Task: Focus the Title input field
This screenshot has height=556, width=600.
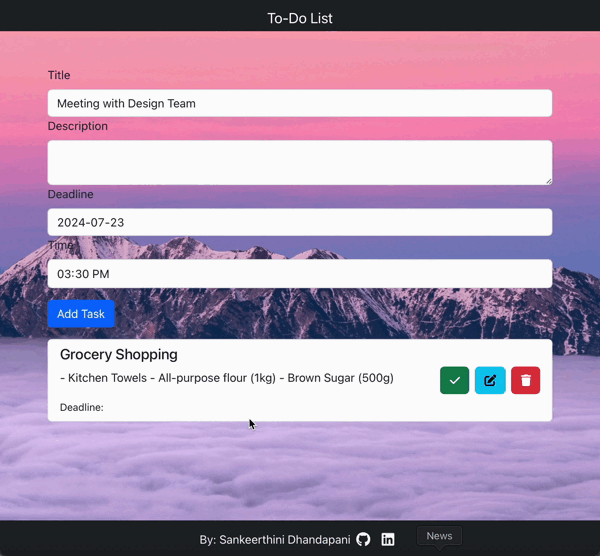Action: coord(300,103)
